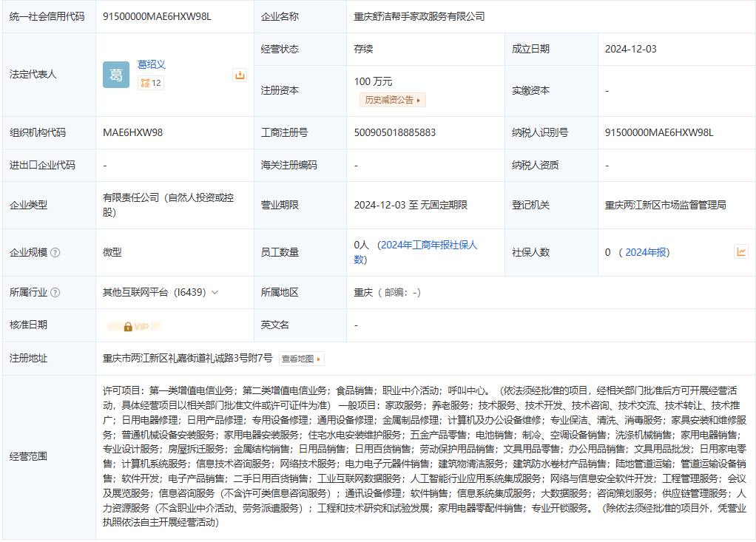Select the 所属地区 value 重庆
This screenshot has width=756, height=542.
pos(363,292)
